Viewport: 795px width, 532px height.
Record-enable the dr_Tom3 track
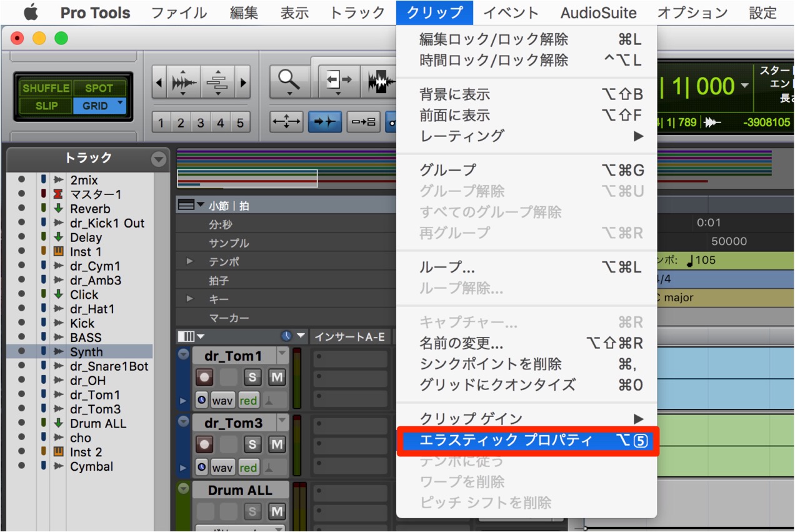(x=204, y=444)
